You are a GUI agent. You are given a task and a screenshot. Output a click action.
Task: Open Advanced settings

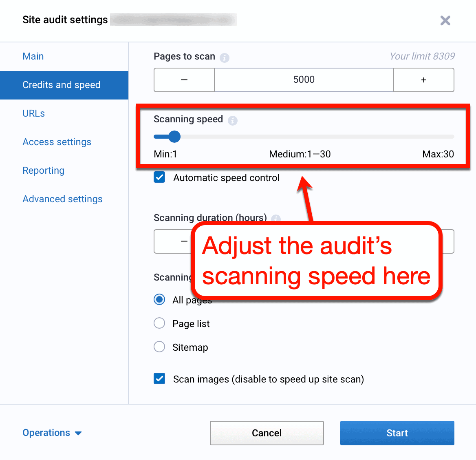(62, 199)
